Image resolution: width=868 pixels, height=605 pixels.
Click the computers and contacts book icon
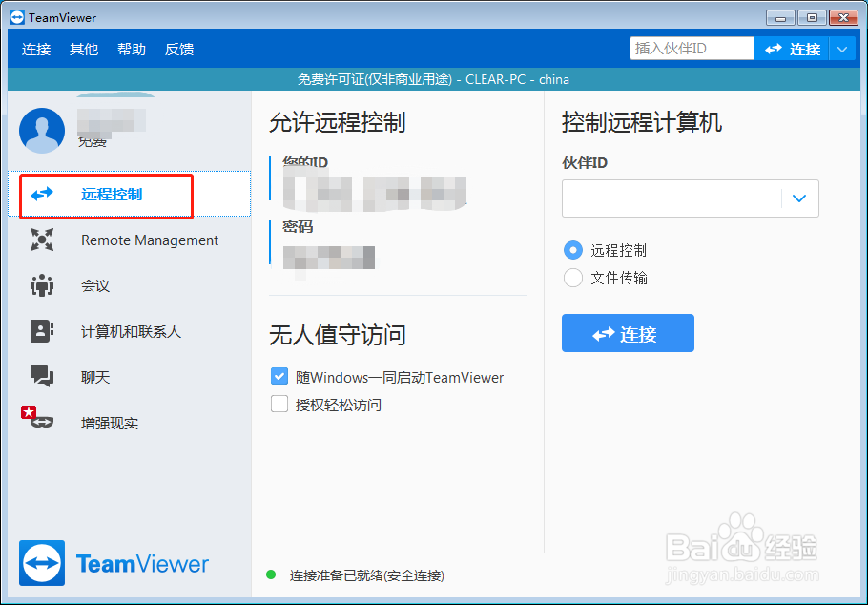pos(42,331)
